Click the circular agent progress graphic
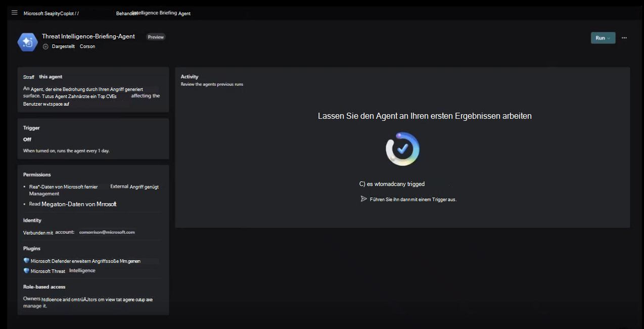The width and height of the screenshot is (644, 329). pos(402,149)
